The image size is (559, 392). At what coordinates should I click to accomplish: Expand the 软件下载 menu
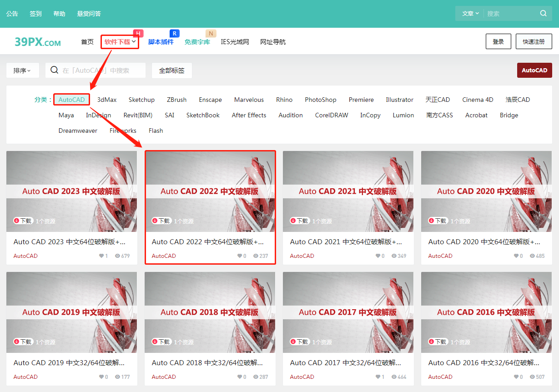pyautogui.click(x=118, y=41)
